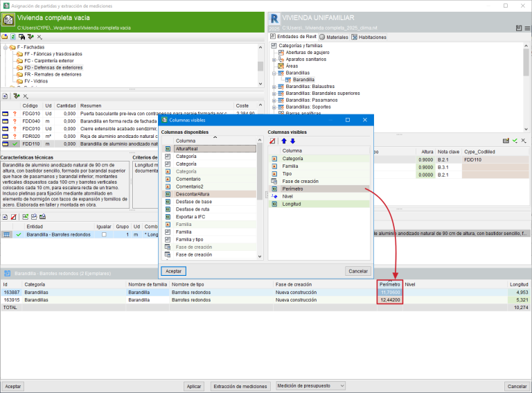Click delete X icon above Código table
Viewport: 532px width, 393px height.
coord(26,96)
